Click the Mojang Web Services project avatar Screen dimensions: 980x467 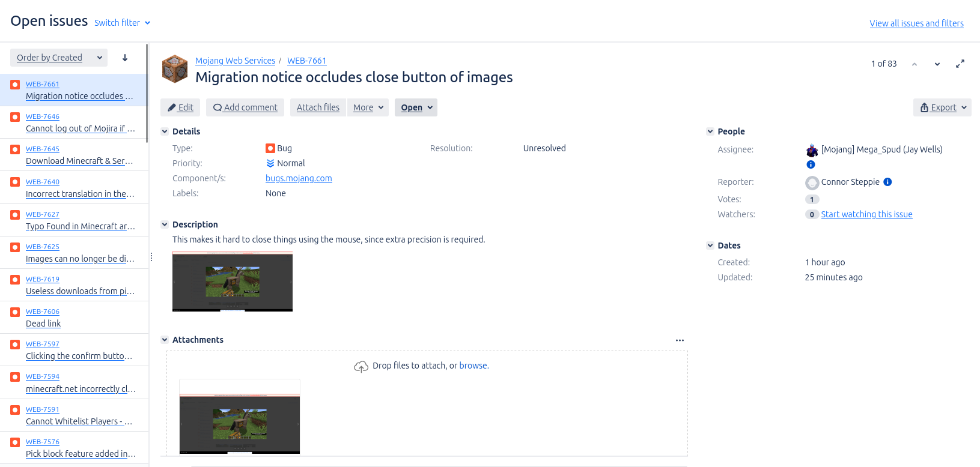point(175,68)
